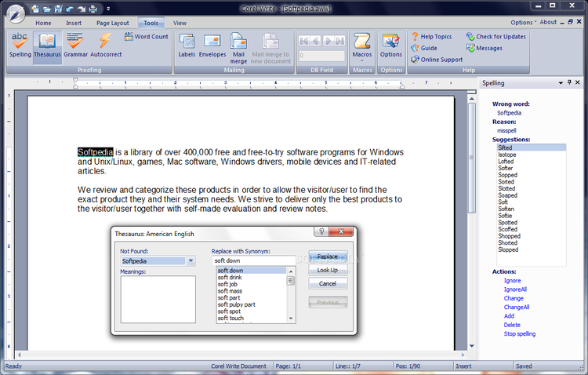The height and width of the screenshot is (375, 588).
Task: Cancel the Thesaurus dialog
Action: click(328, 283)
